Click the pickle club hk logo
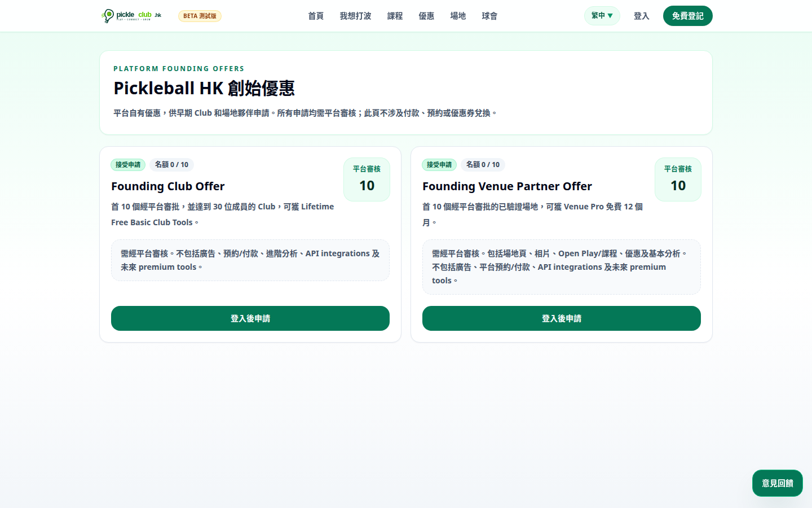This screenshot has height=508, width=812. click(131, 16)
